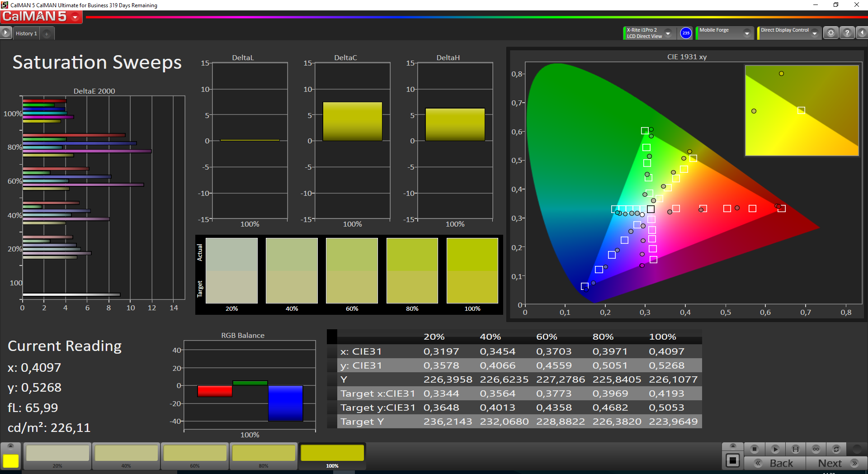Switch to the History 1 tab

coord(26,33)
